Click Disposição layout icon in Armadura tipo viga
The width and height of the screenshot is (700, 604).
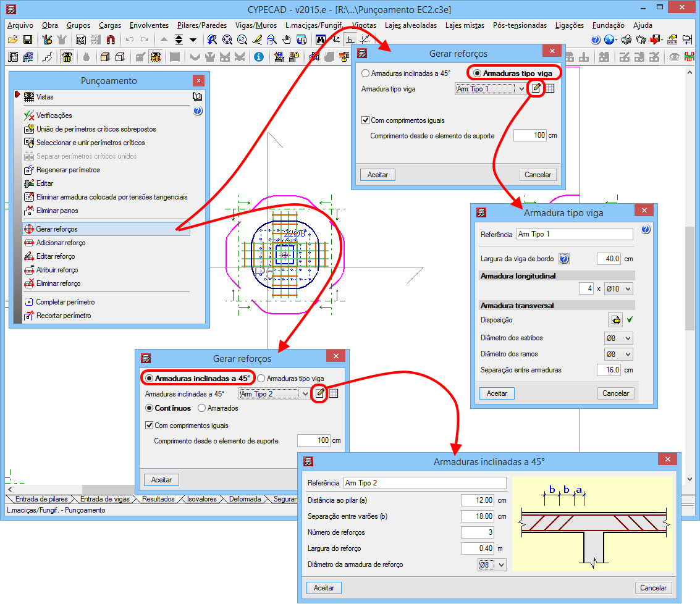[x=615, y=320]
